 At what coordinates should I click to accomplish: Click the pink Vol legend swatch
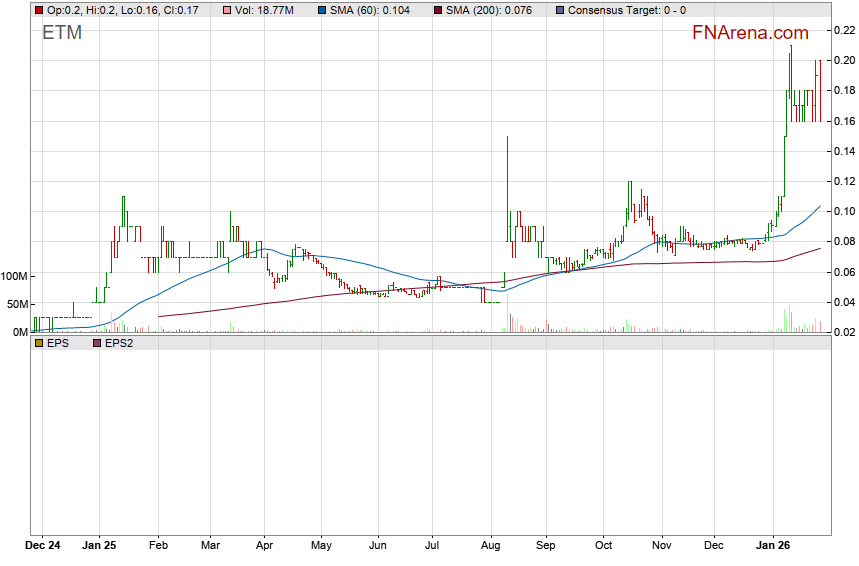tap(229, 10)
